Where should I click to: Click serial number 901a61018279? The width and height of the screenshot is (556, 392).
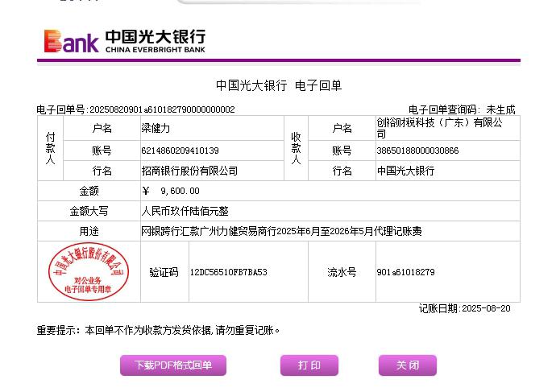point(405,272)
